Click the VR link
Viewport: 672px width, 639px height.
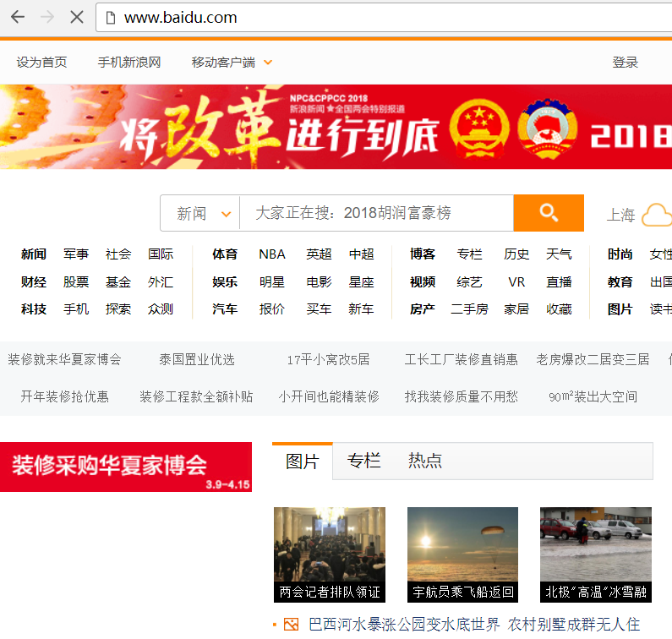coord(516,282)
